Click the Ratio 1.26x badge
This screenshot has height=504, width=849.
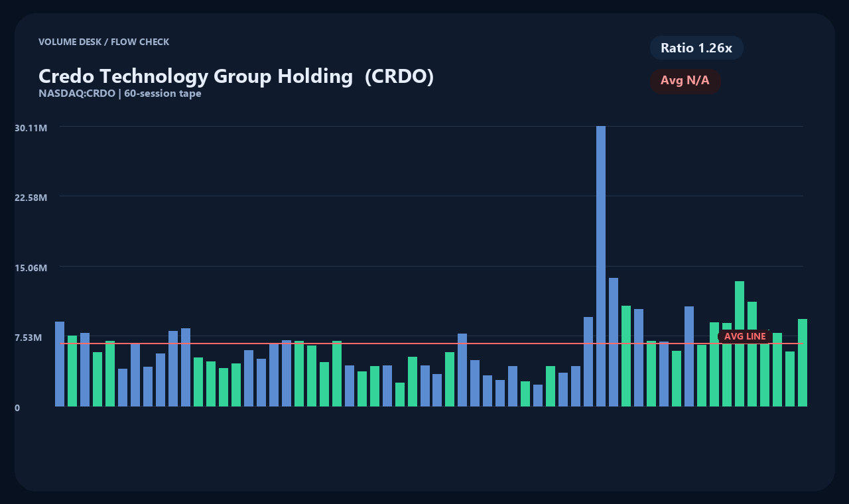[x=696, y=48]
